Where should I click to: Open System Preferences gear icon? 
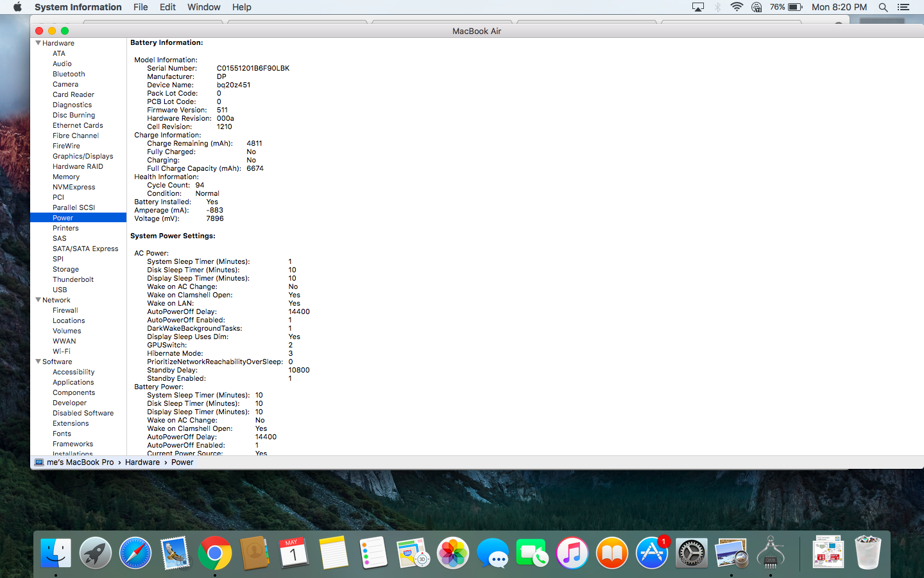click(x=692, y=552)
